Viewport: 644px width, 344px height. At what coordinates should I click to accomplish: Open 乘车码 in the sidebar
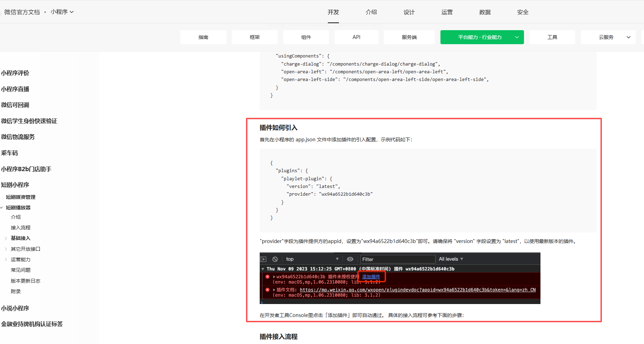click(x=9, y=153)
